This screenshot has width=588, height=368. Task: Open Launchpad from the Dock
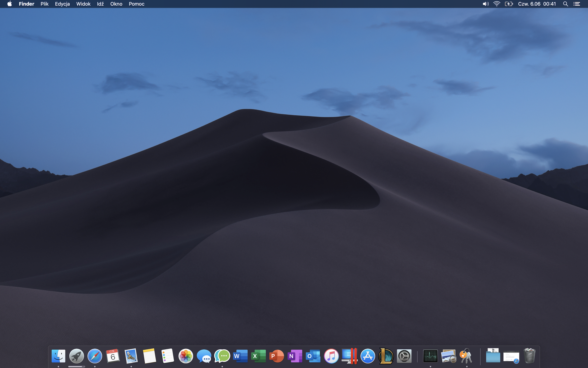76,356
